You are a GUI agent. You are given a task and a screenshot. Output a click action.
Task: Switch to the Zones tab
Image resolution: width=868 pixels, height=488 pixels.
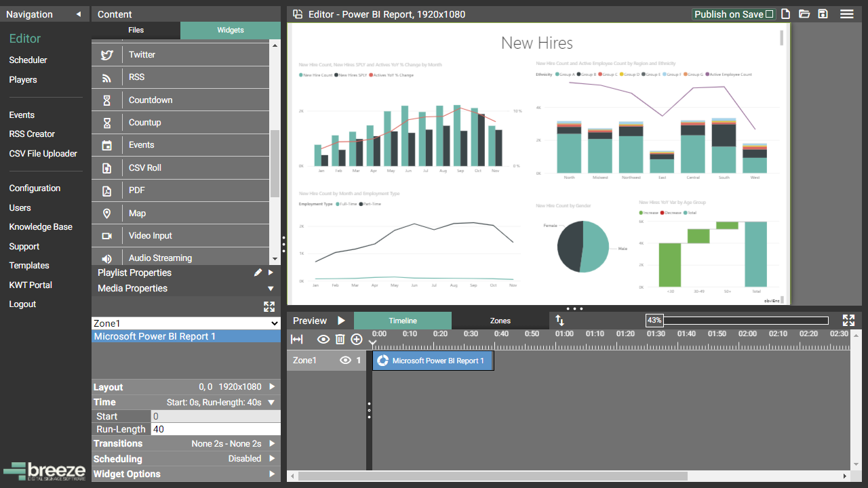[500, 321]
